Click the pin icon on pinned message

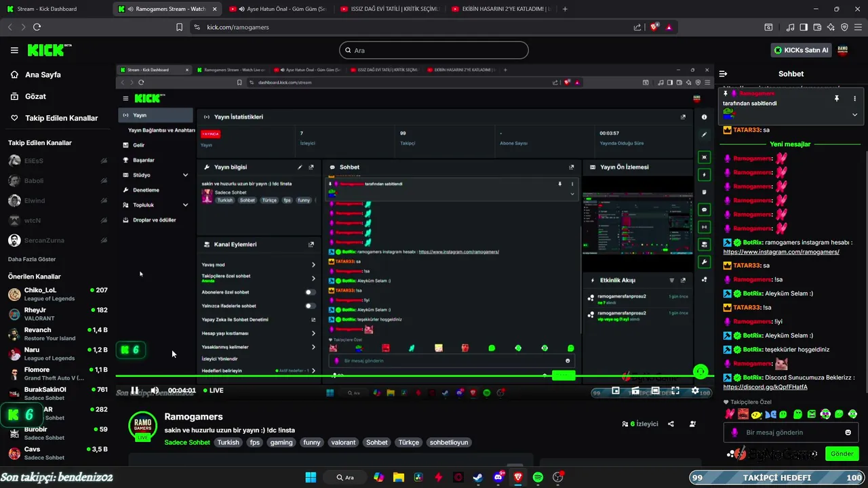837,98
